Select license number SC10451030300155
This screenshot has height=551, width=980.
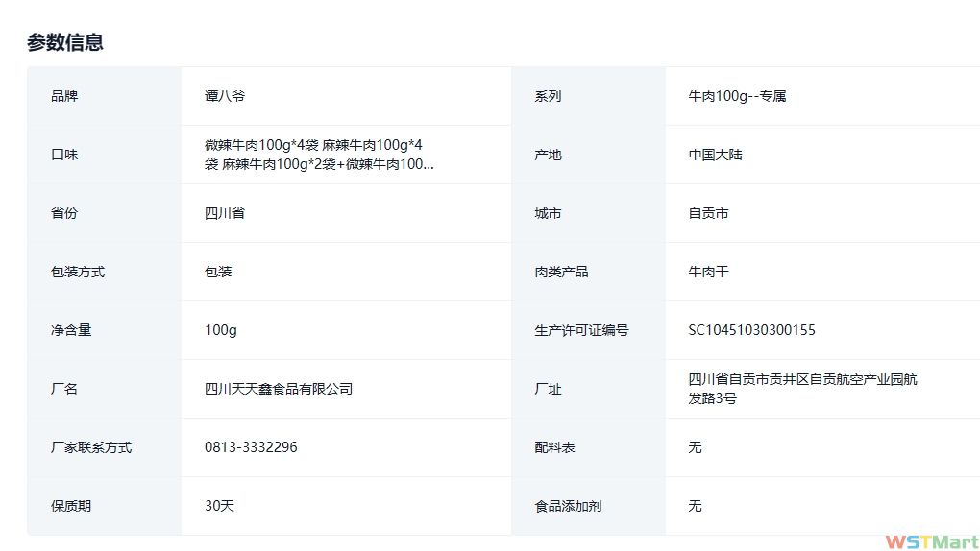point(751,330)
